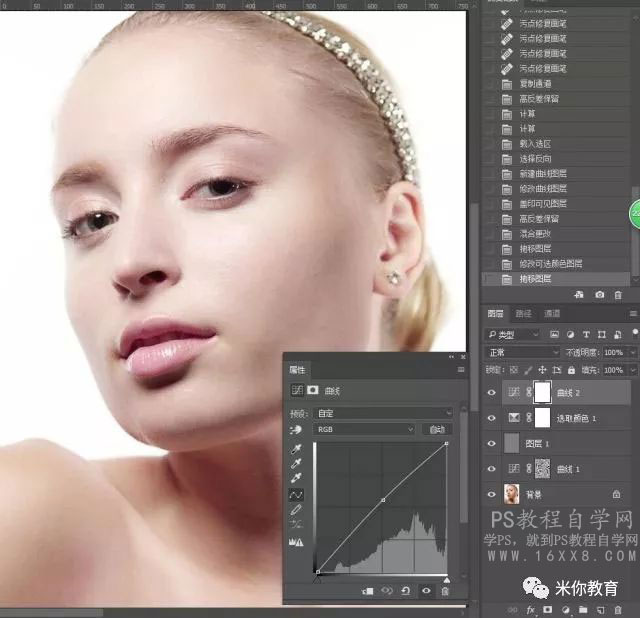This screenshot has height=618, width=640.
Task: Open the 正常 blend mode dropdown
Action: coord(523,352)
